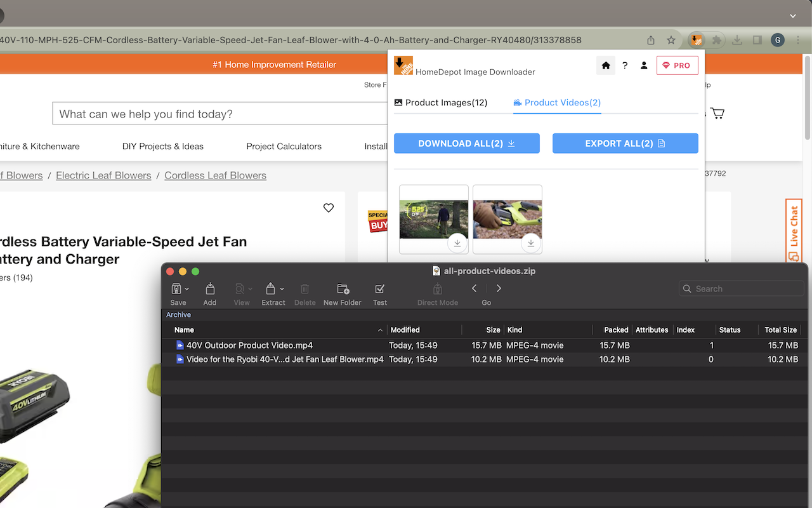Open Chrome three-dot menu
Screen dimensions: 812x508
tap(798, 40)
